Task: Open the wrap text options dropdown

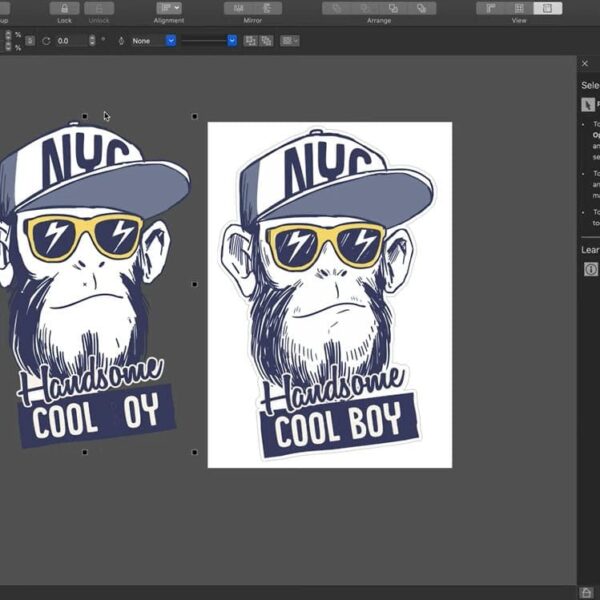Action: coord(290,41)
